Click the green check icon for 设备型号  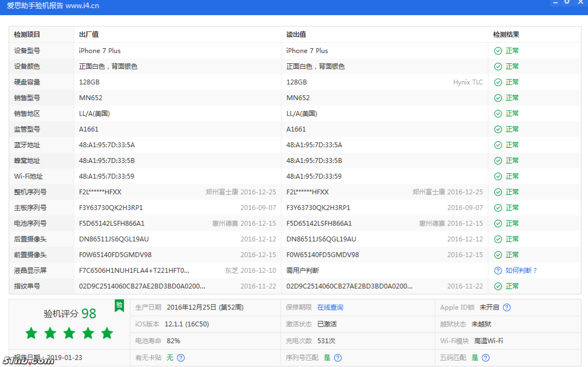498,51
